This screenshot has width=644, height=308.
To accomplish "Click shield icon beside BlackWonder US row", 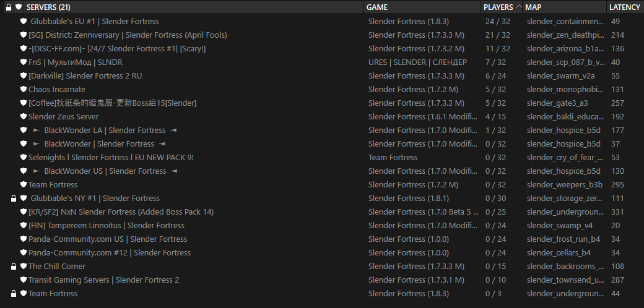I will pyautogui.click(x=24, y=171).
